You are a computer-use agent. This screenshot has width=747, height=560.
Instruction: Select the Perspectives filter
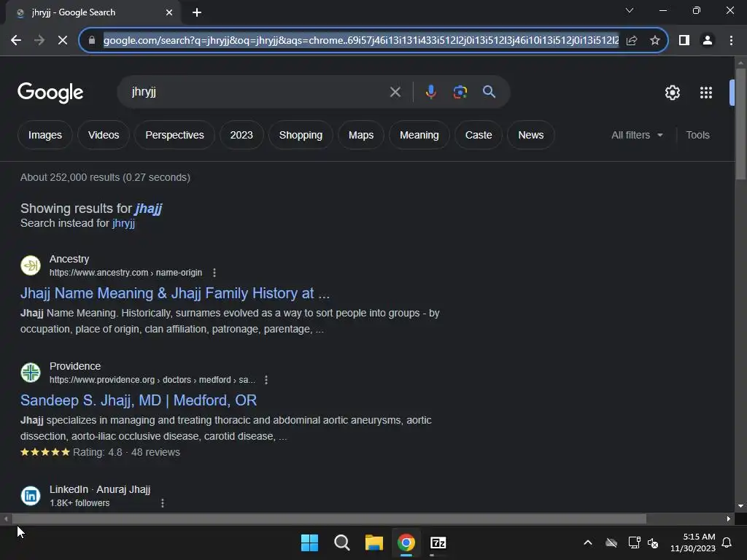(174, 135)
